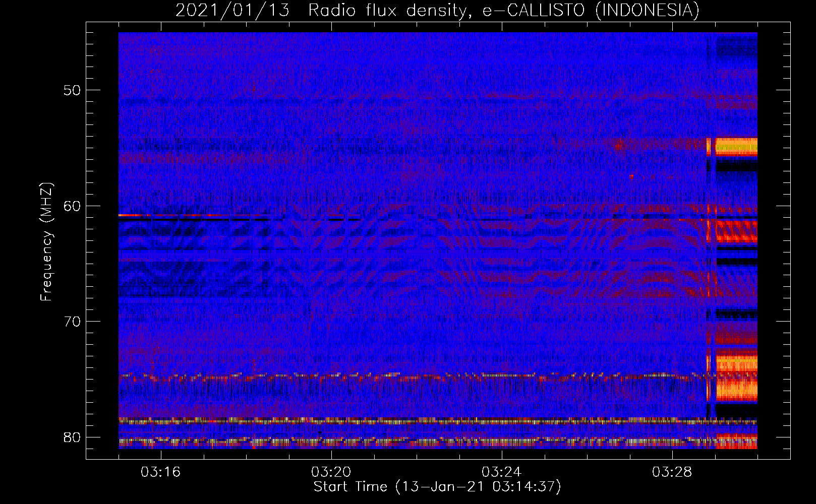Click the 'Frequency (MHZ)' axis label
Image resolution: width=816 pixels, height=504 pixels.
click(x=46, y=242)
